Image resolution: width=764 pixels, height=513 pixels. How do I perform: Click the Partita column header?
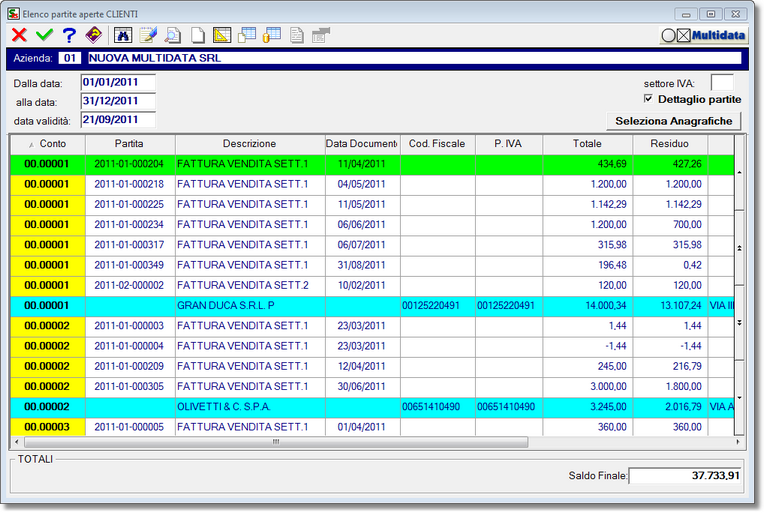(x=130, y=144)
